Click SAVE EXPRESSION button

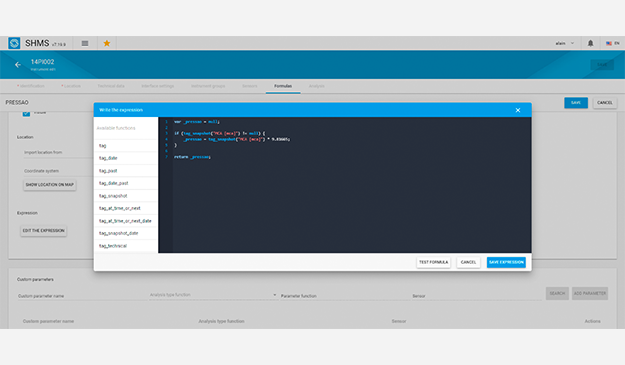pyautogui.click(x=506, y=262)
